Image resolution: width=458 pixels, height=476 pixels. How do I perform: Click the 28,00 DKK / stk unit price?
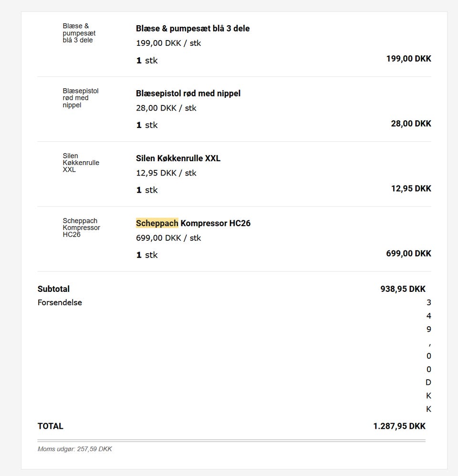pos(166,108)
